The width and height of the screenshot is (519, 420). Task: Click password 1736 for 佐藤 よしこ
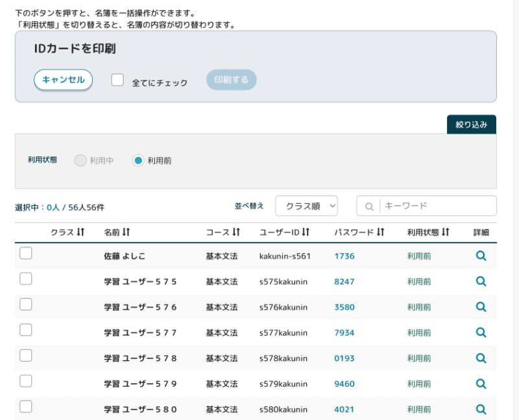(x=344, y=256)
